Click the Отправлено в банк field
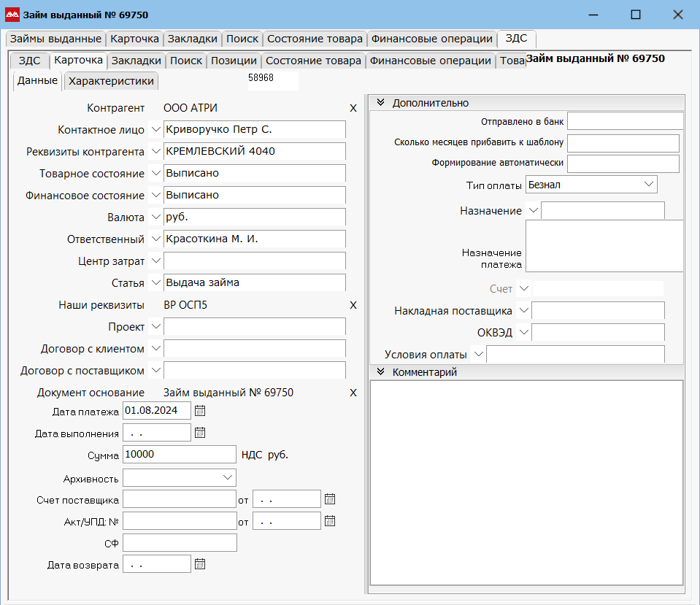Viewport: 700px width, 605px height. click(x=625, y=121)
